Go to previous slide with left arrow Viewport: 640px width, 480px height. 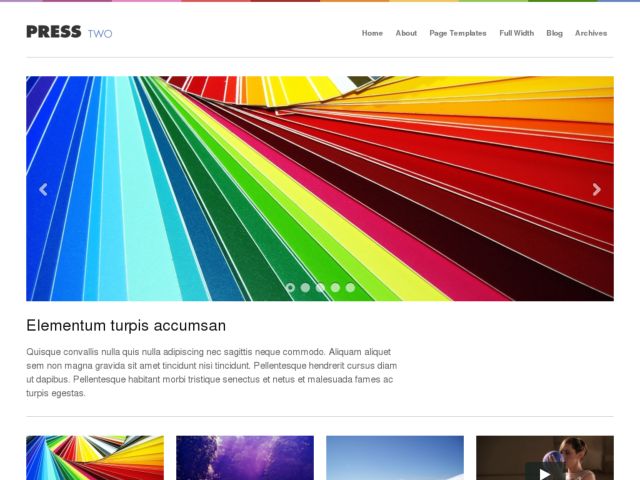(43, 189)
